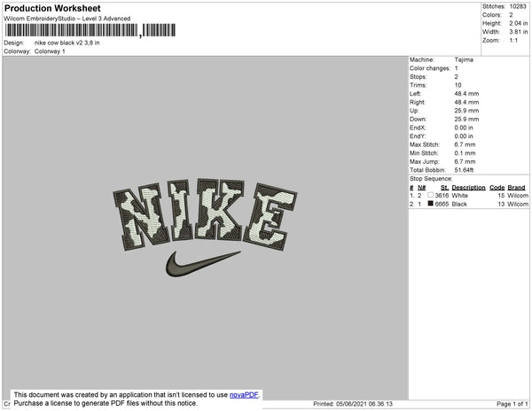
Task: Click the 'Brand' column header
Action: (516, 188)
